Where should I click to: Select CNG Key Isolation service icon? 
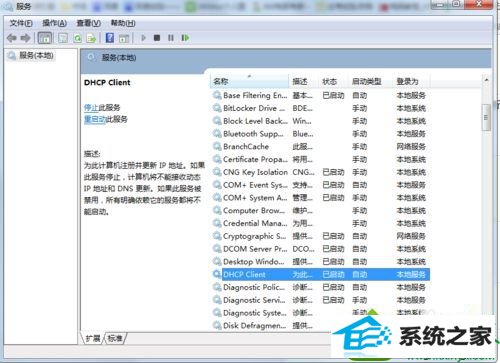[217, 172]
